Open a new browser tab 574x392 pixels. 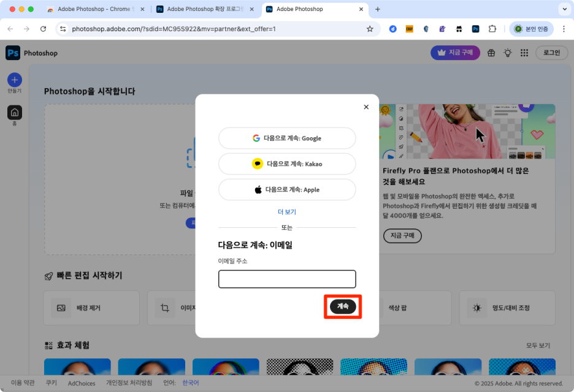(378, 9)
